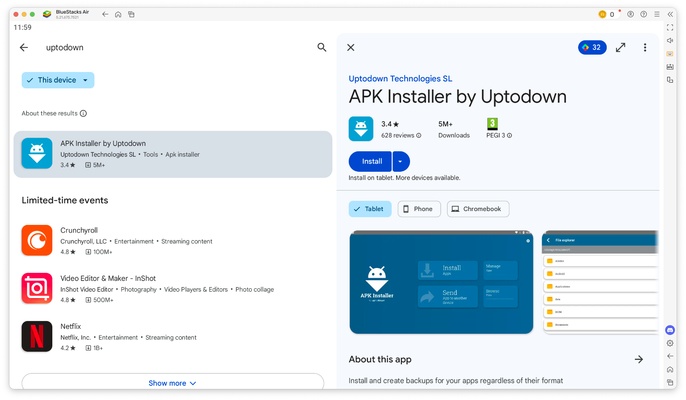
Task: Go back using the Play Store search arrow
Action: pos(24,47)
